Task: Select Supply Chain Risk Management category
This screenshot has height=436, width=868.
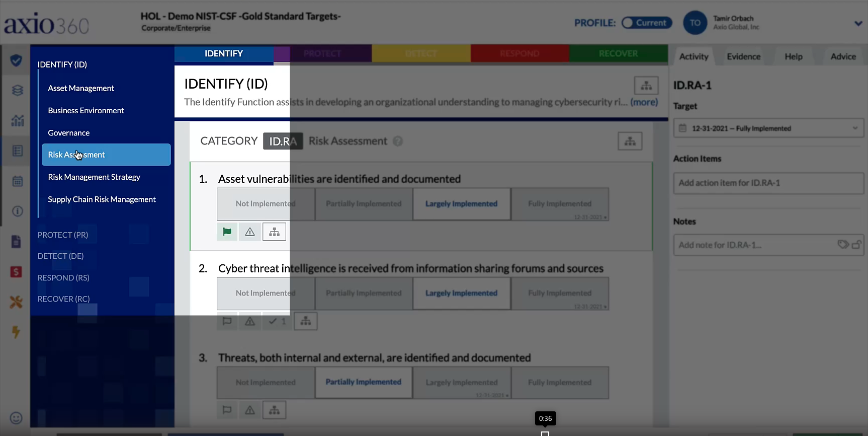Action: 102,199
